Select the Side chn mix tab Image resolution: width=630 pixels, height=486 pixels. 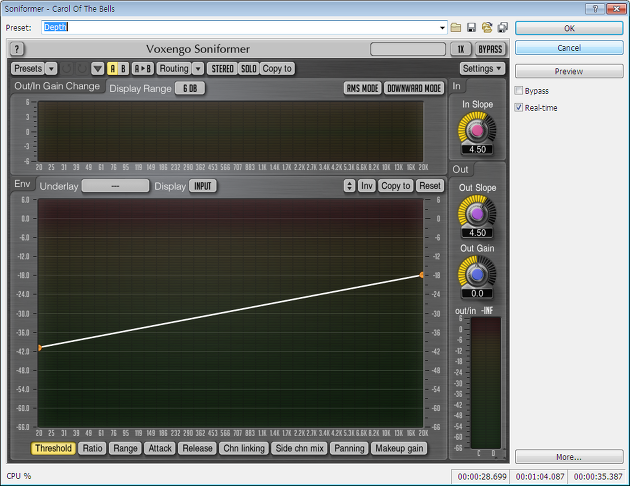pyautogui.click(x=299, y=448)
